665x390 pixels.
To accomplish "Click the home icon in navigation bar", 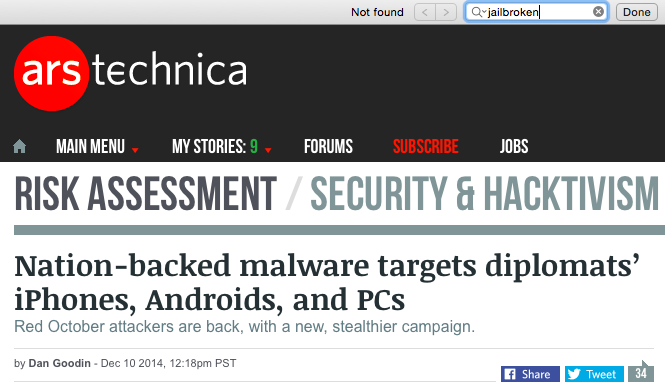I will 20,147.
